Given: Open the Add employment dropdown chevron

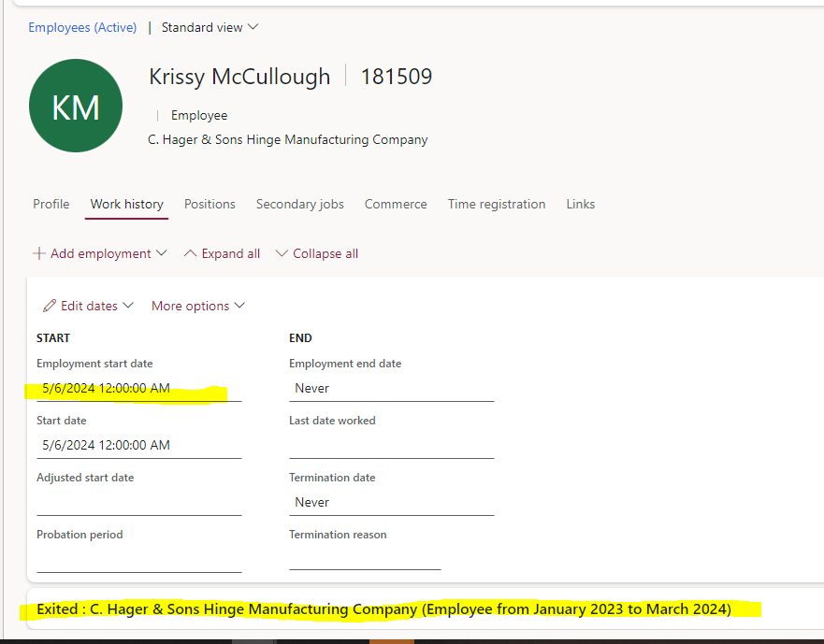Looking at the screenshot, I should pos(162,253).
